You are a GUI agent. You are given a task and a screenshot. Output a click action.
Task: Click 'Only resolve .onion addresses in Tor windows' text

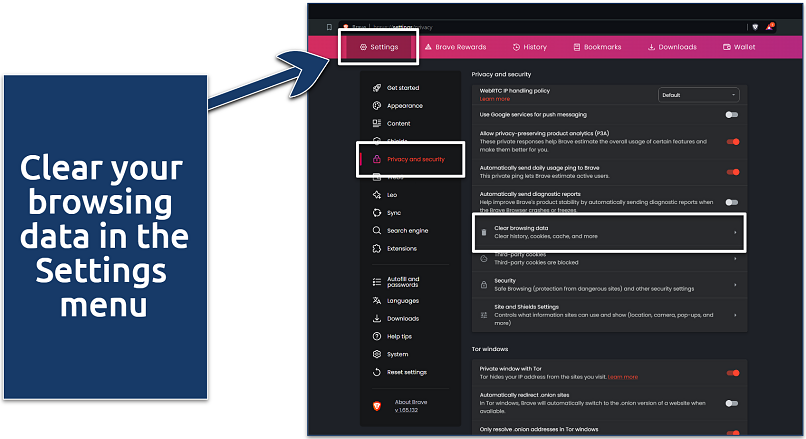coord(539,429)
